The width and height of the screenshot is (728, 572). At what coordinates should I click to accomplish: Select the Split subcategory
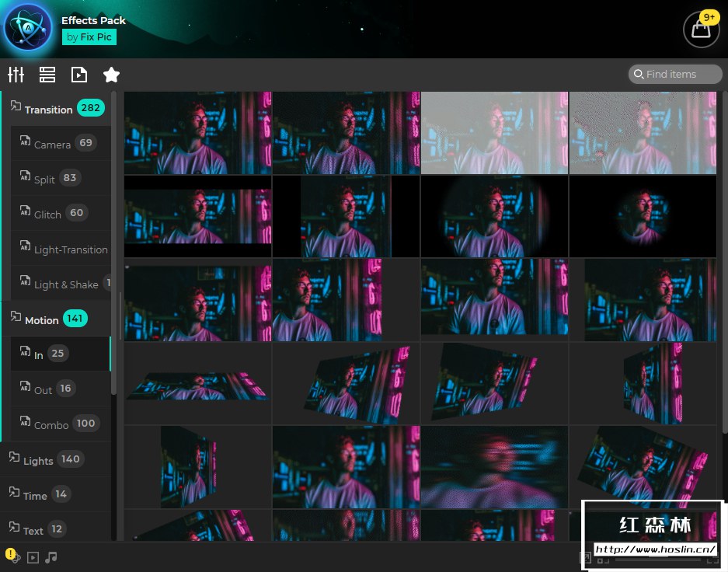[61, 178]
